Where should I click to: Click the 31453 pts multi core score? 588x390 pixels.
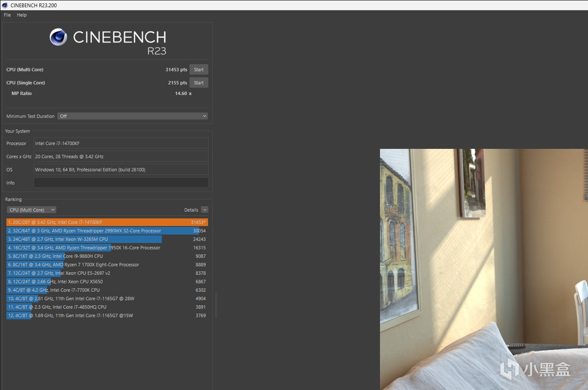[176, 70]
